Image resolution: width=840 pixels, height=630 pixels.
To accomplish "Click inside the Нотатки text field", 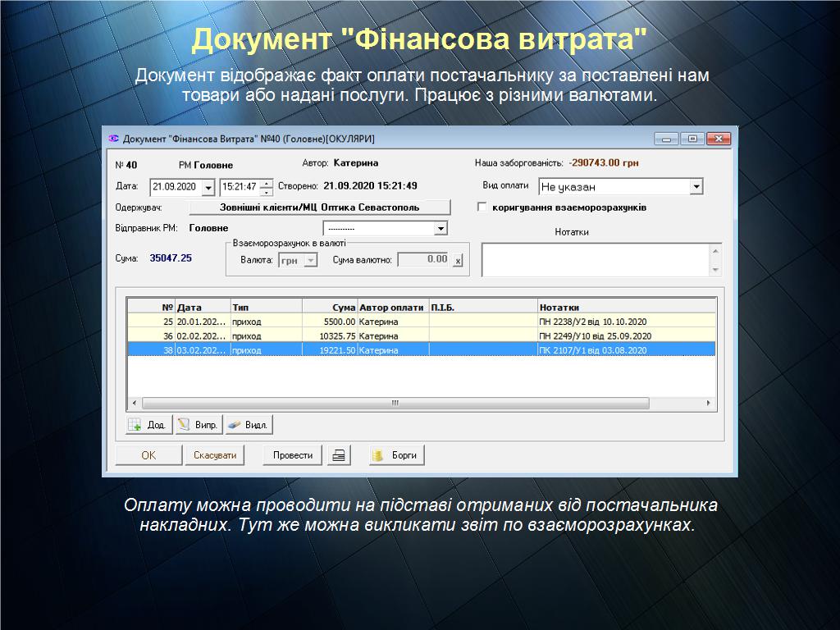I will (596, 260).
